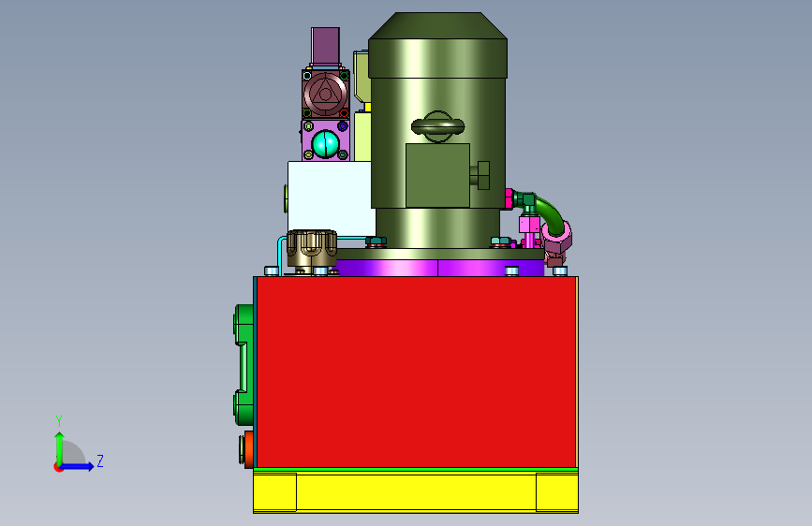Select the cyan sphere on the pink valve block
Viewport: 812px width, 526px height.
[326, 144]
